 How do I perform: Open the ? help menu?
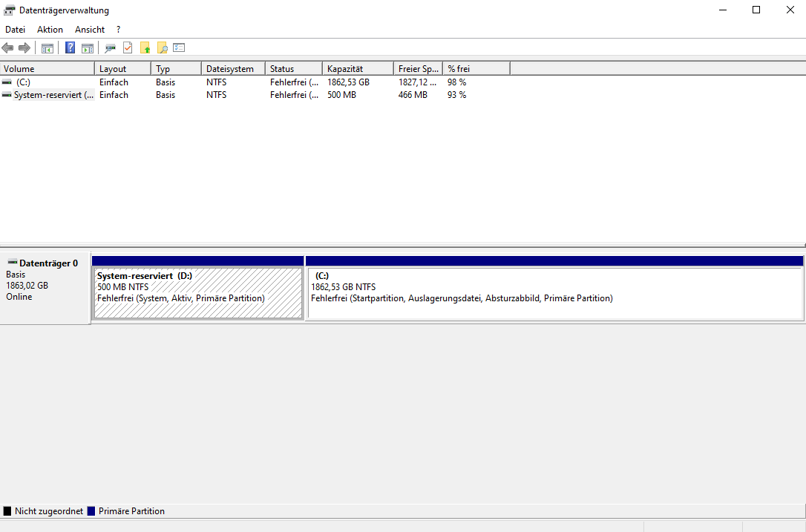(118, 30)
